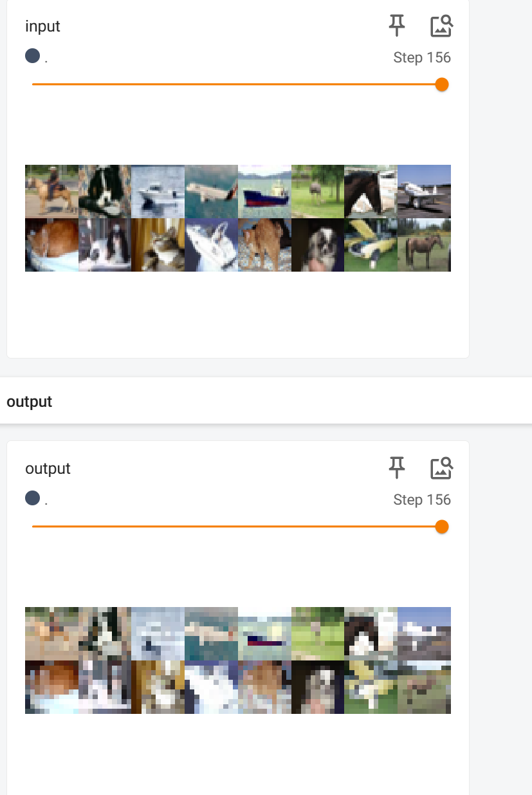Click the run color dot in input card
The height and width of the screenshot is (795, 532).
pos(33,56)
